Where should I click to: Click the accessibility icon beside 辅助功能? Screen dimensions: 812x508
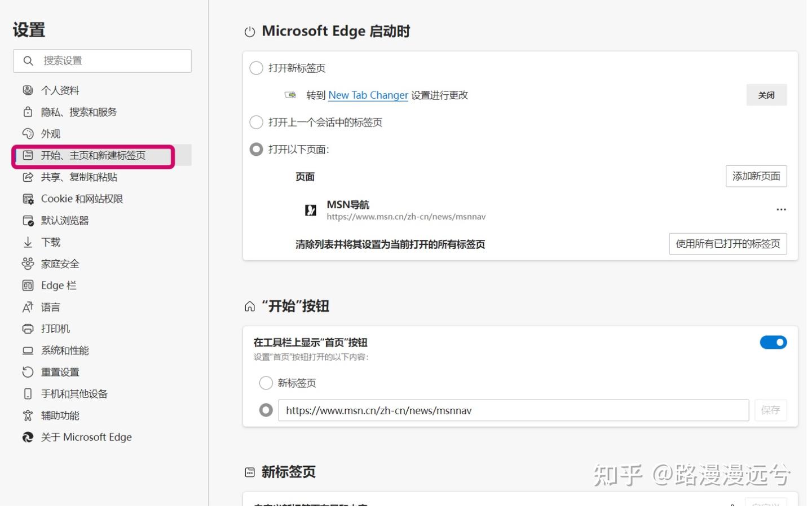pyautogui.click(x=28, y=415)
